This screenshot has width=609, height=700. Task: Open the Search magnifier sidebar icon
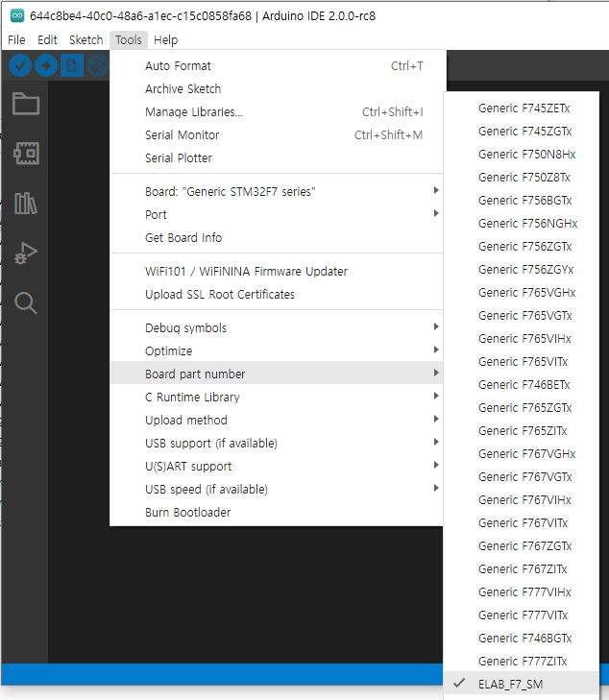[x=25, y=303]
